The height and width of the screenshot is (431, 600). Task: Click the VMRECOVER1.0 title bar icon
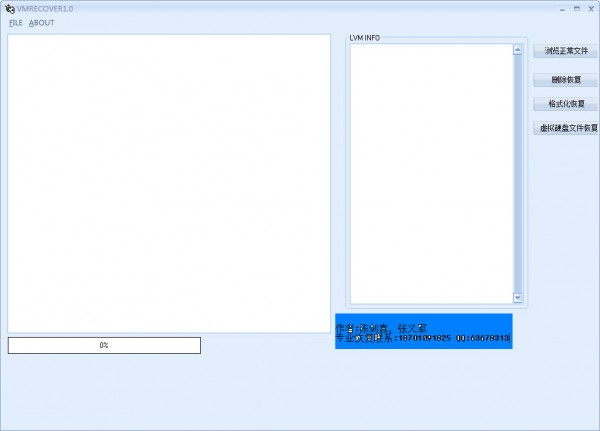click(10, 8)
